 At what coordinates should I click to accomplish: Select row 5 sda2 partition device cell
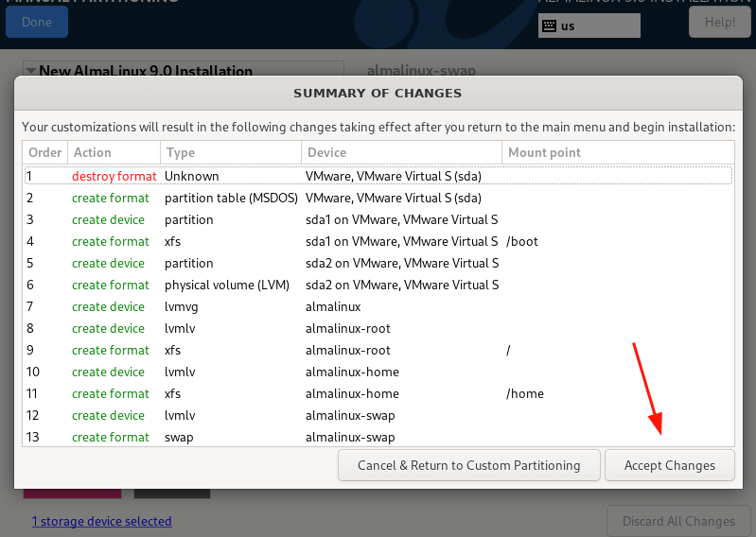402,264
